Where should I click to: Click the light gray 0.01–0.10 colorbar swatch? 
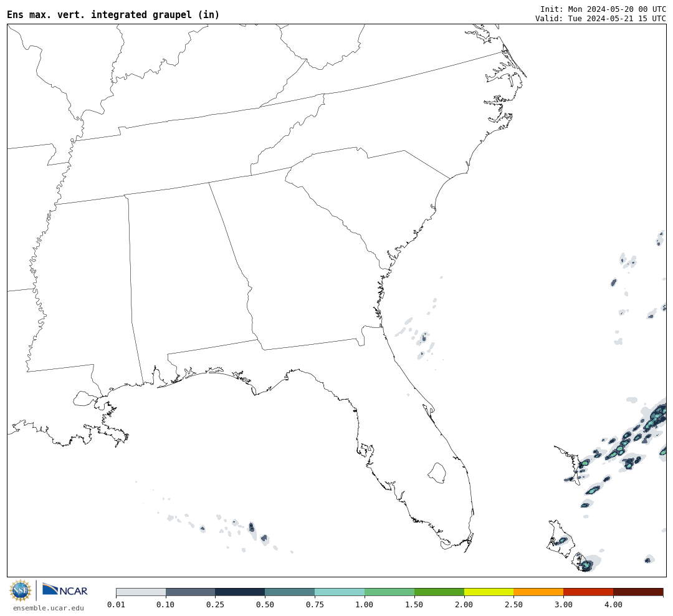141,592
